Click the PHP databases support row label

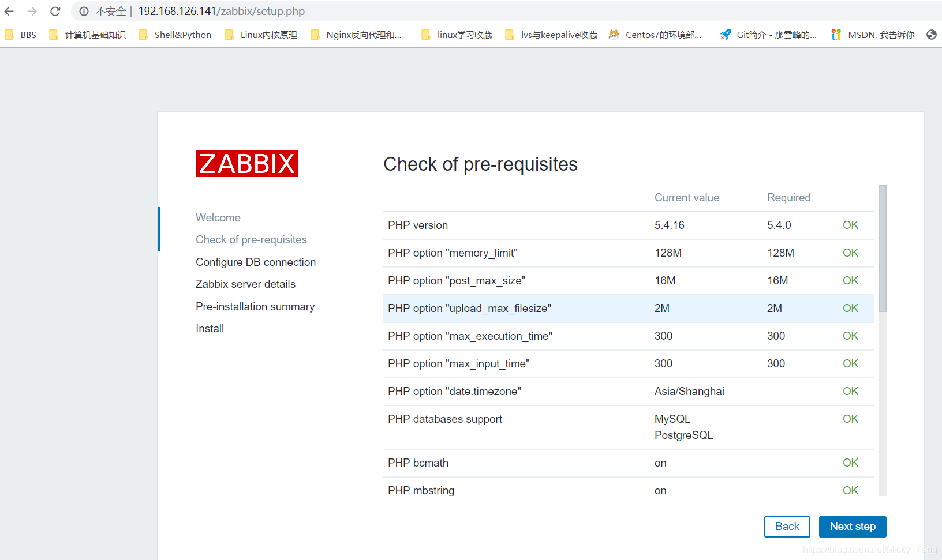coord(445,419)
